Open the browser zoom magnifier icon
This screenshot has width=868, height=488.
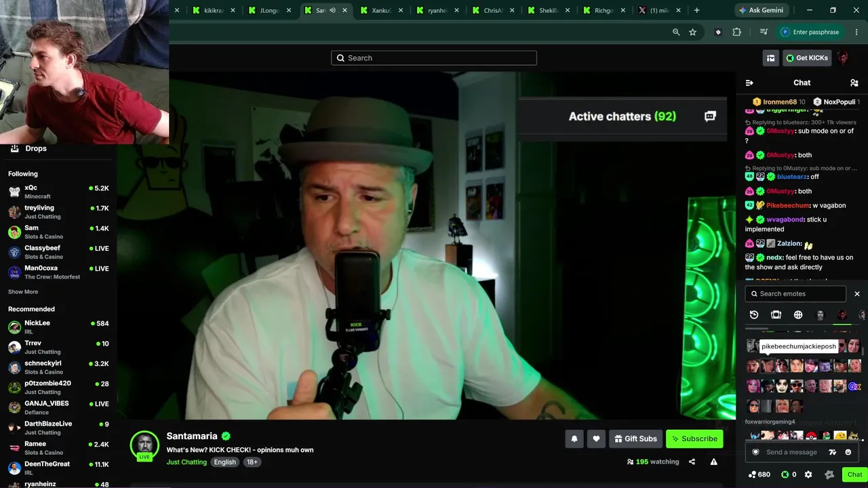point(676,32)
